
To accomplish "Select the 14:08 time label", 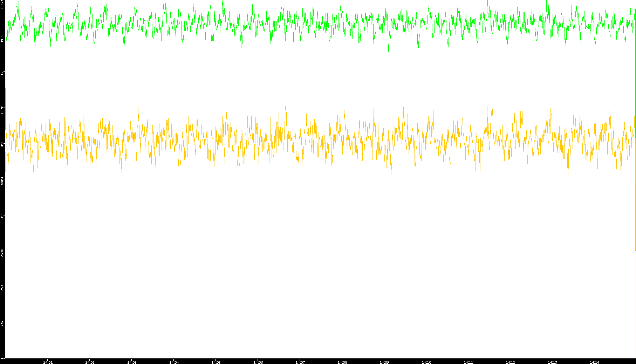I will tap(342, 362).
